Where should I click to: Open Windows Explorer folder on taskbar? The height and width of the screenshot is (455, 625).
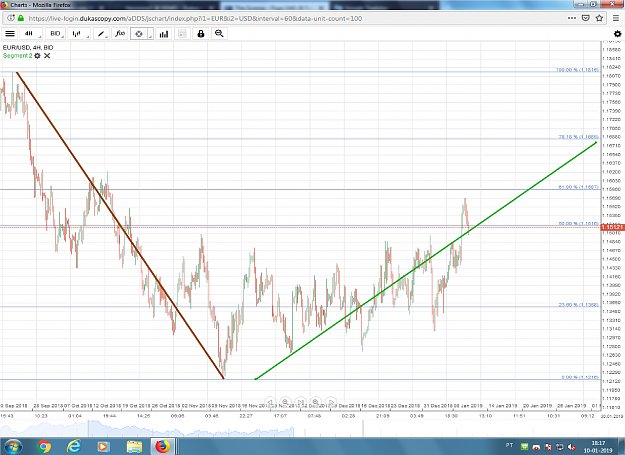pos(134,446)
